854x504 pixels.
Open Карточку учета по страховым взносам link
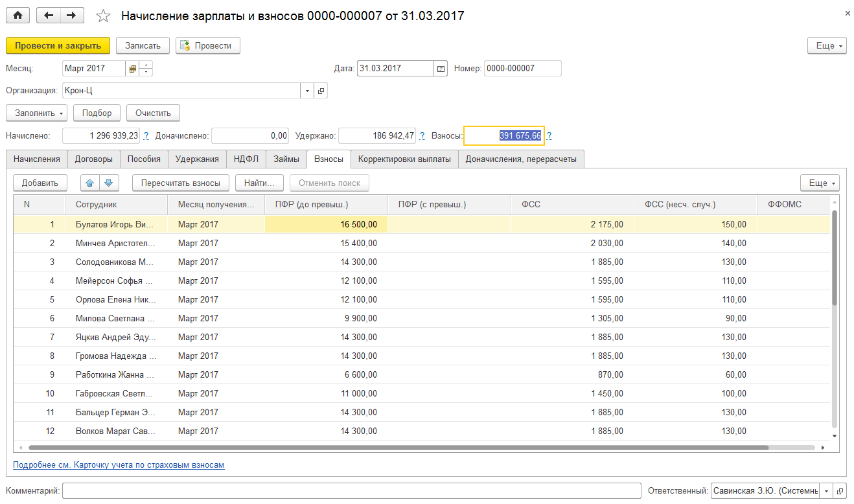tap(119, 465)
